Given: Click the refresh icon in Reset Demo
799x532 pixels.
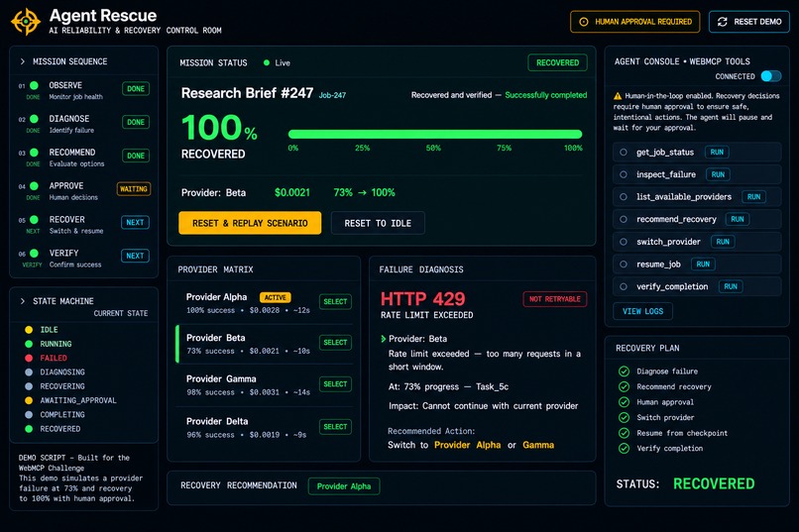Looking at the screenshot, I should [722, 22].
